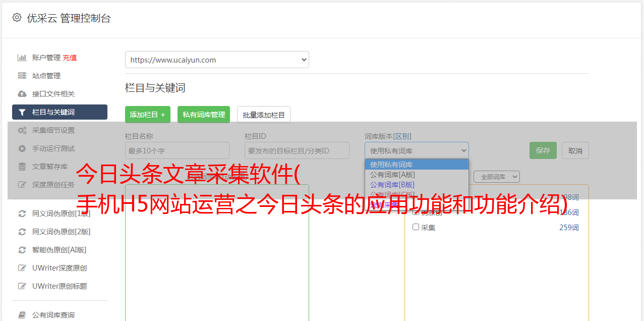Screen dimensions: 644x321
Task: Open UWriter深度原创 in the sidebar
Action: pyautogui.click(x=60, y=268)
